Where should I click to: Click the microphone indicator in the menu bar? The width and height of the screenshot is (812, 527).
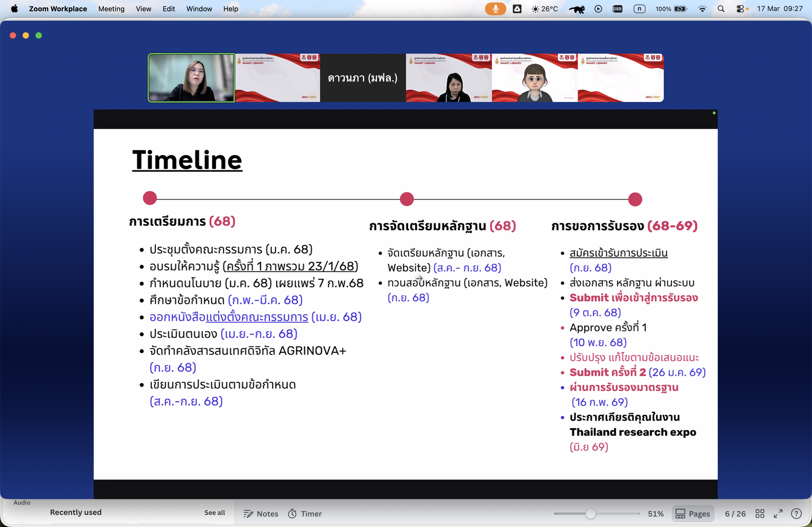(495, 9)
